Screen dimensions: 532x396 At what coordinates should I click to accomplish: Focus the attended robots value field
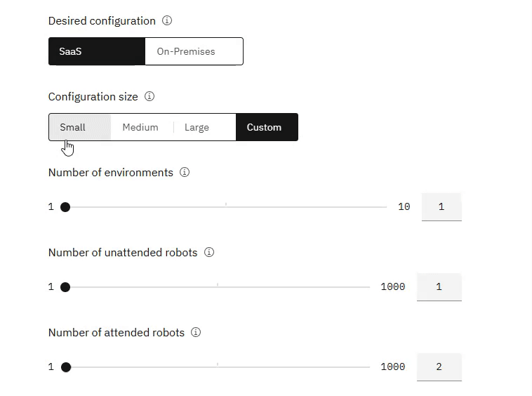point(439,367)
